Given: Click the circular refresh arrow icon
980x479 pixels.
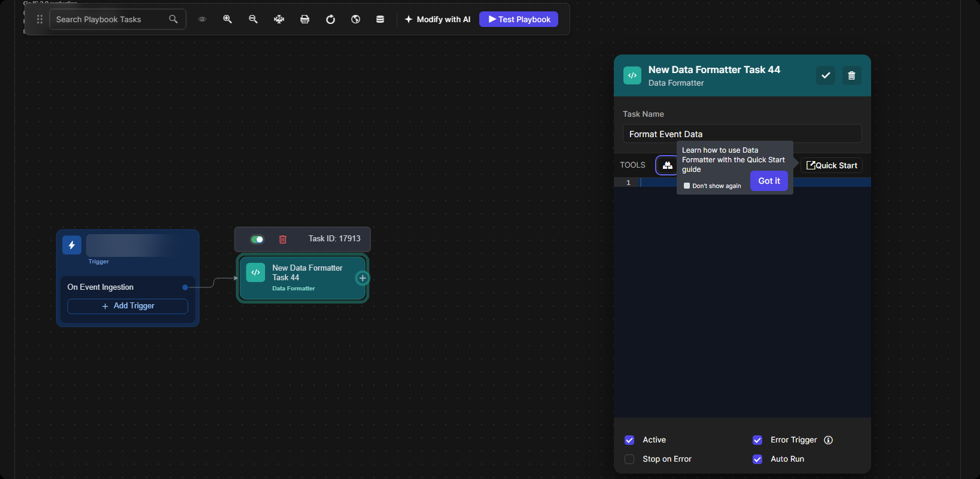Looking at the screenshot, I should click(x=330, y=19).
